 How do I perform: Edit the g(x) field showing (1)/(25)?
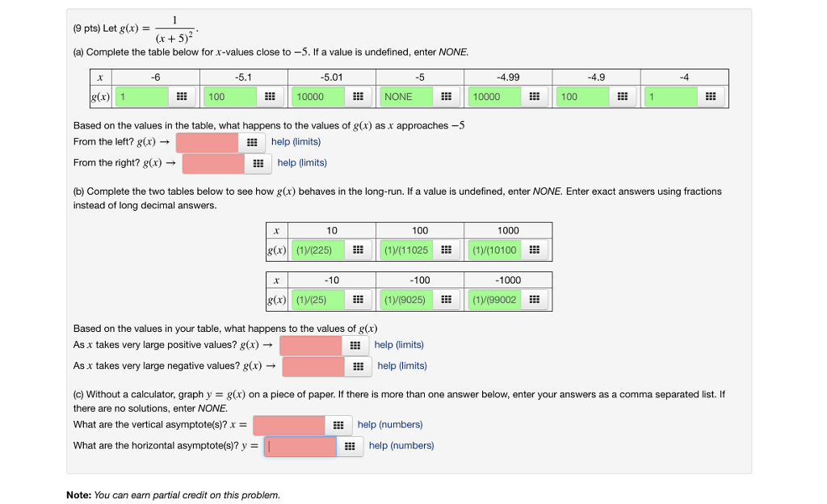(318, 300)
